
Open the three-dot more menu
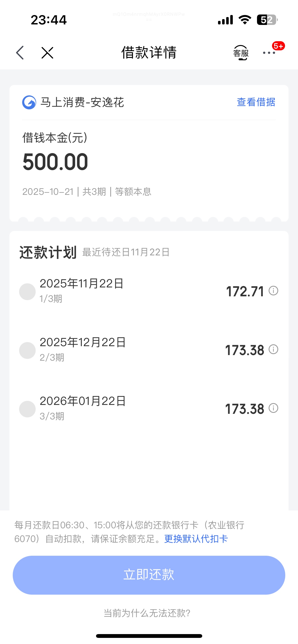coord(269,53)
